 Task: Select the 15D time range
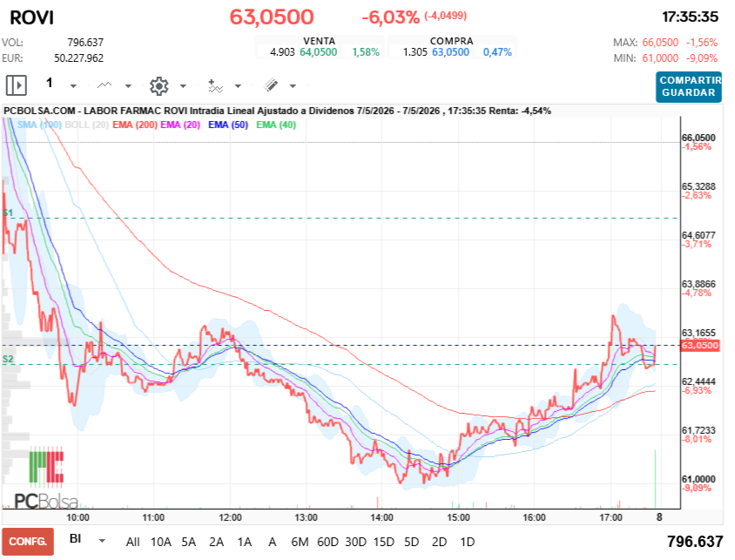(383, 543)
